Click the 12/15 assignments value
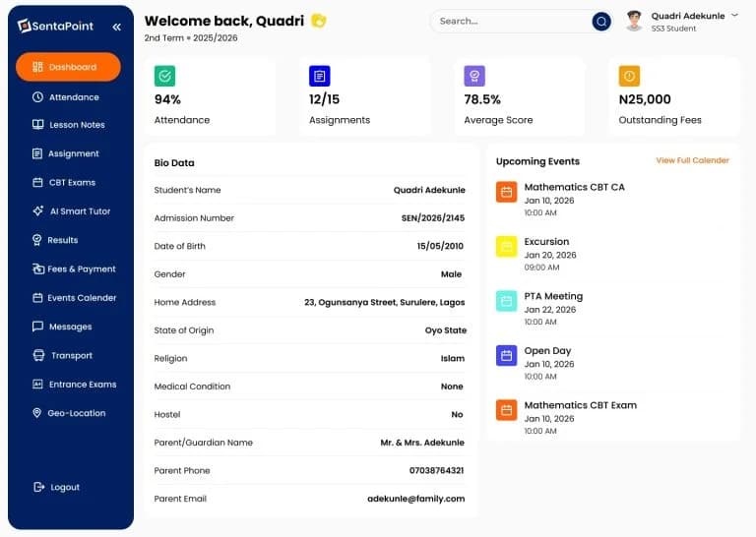 [x=325, y=99]
